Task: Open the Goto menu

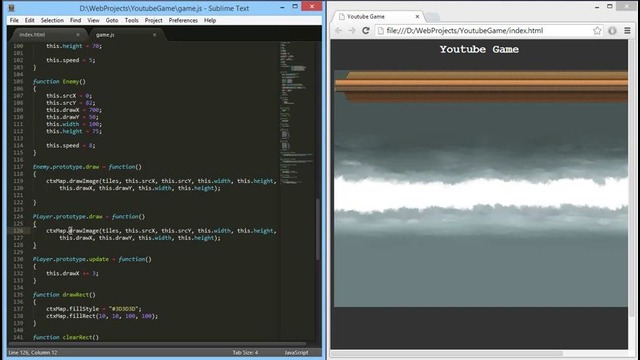Action: (x=112, y=20)
